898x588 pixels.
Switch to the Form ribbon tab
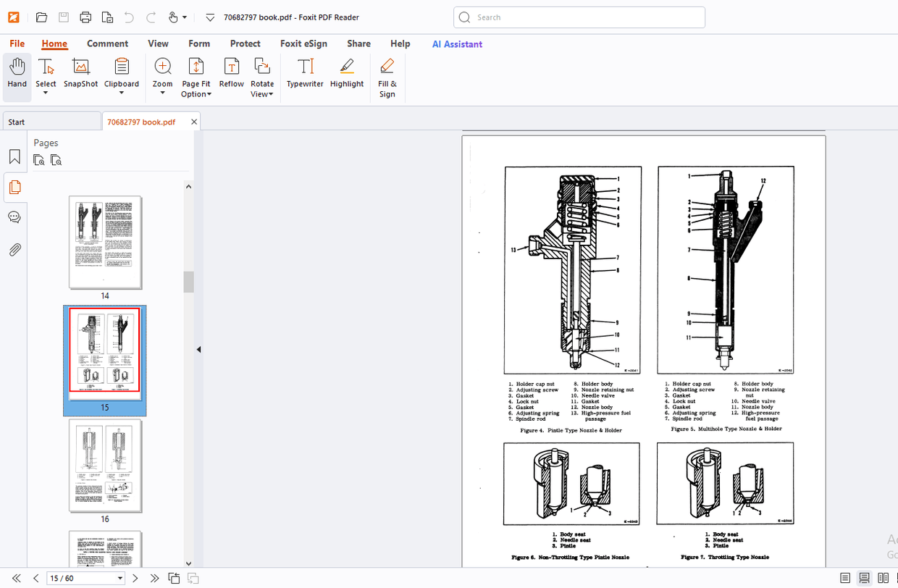click(199, 43)
